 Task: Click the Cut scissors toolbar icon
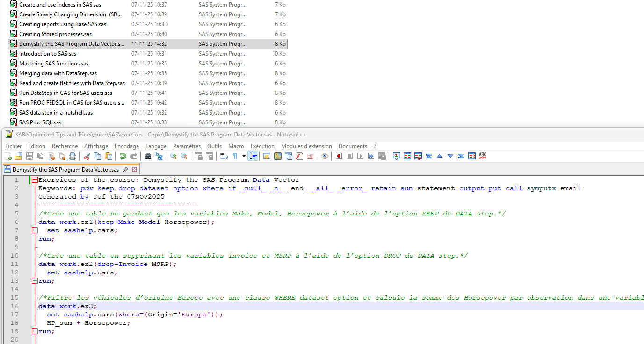[x=87, y=156]
